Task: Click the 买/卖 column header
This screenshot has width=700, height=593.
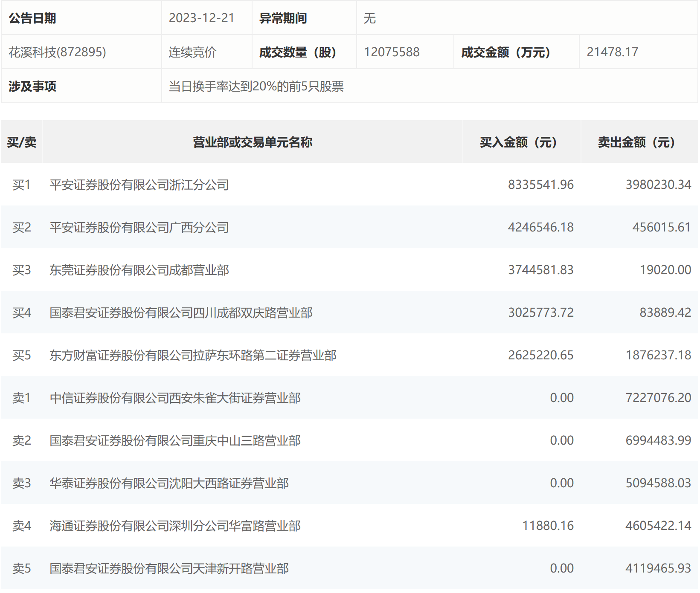Action: pos(22,142)
